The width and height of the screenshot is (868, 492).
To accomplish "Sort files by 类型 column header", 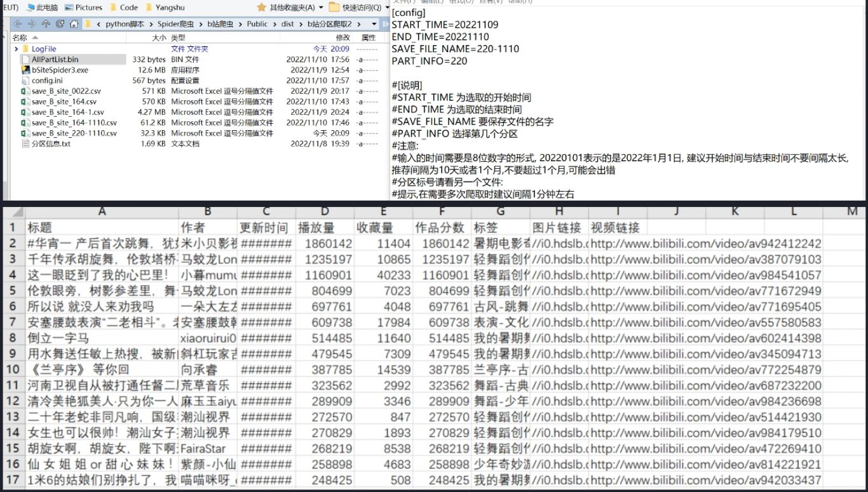I will pyautogui.click(x=178, y=38).
